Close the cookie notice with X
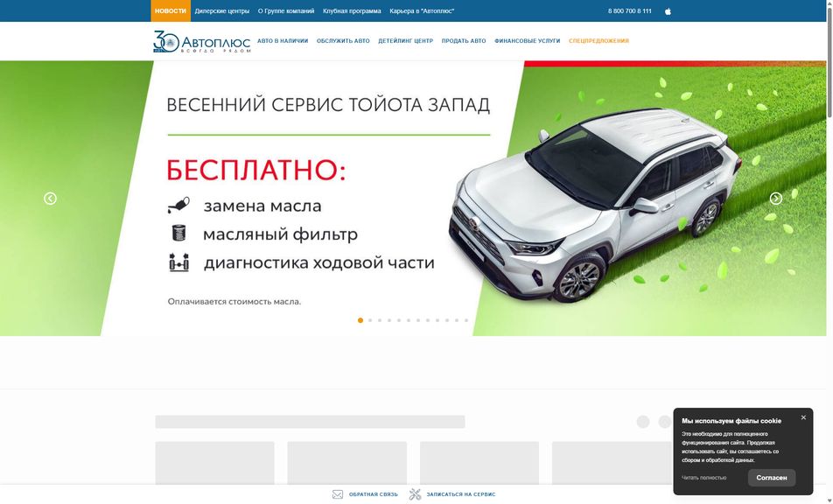Screen dimensions: 833x504 (x=803, y=417)
